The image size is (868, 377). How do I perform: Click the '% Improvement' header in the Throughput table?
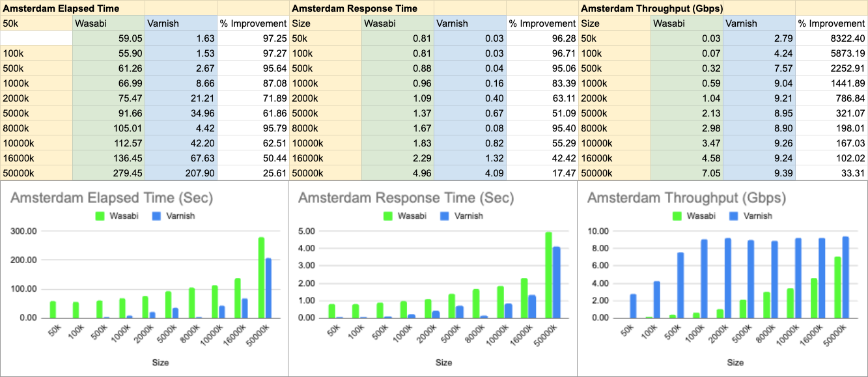click(832, 23)
